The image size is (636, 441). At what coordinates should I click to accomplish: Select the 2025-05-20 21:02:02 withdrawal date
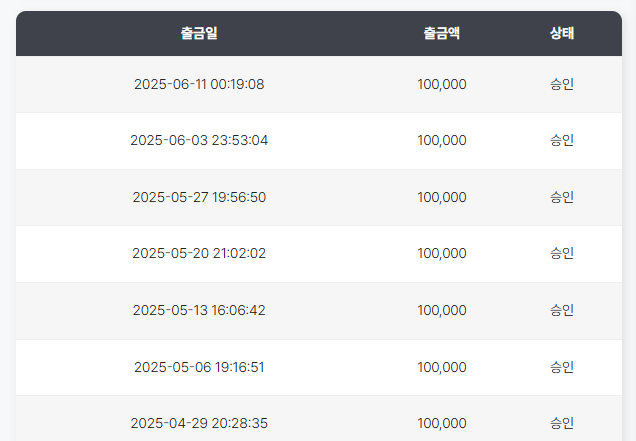coord(199,253)
